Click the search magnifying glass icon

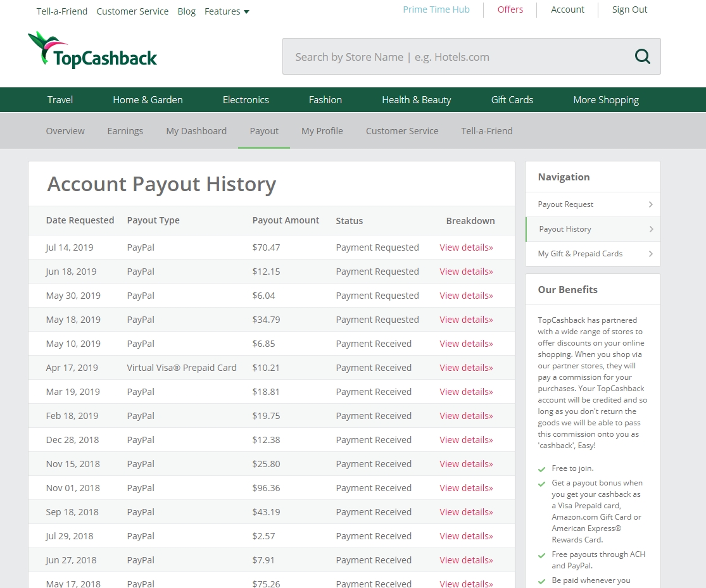(642, 56)
